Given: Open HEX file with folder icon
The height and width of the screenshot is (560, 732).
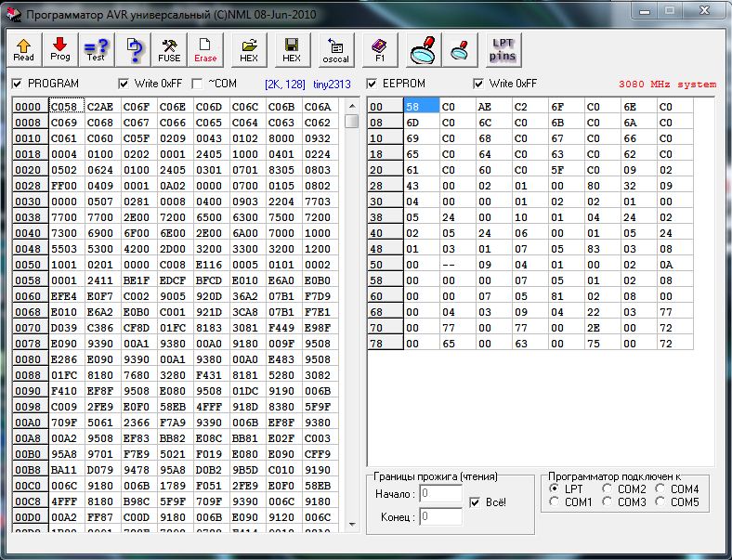Looking at the screenshot, I should point(249,49).
